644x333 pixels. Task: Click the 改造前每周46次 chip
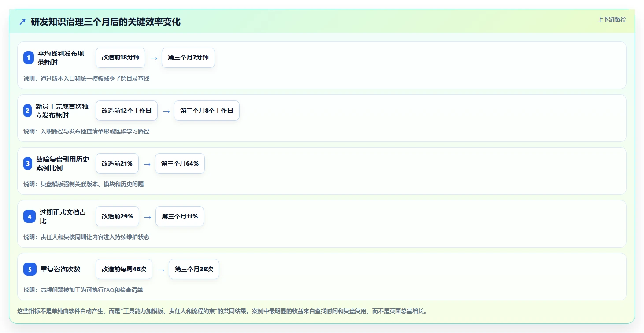[124, 269]
